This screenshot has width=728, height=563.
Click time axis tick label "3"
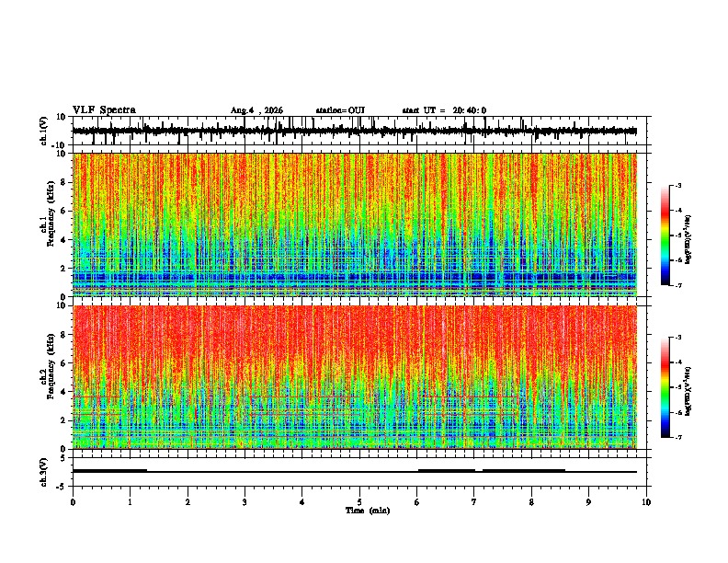[245, 502]
